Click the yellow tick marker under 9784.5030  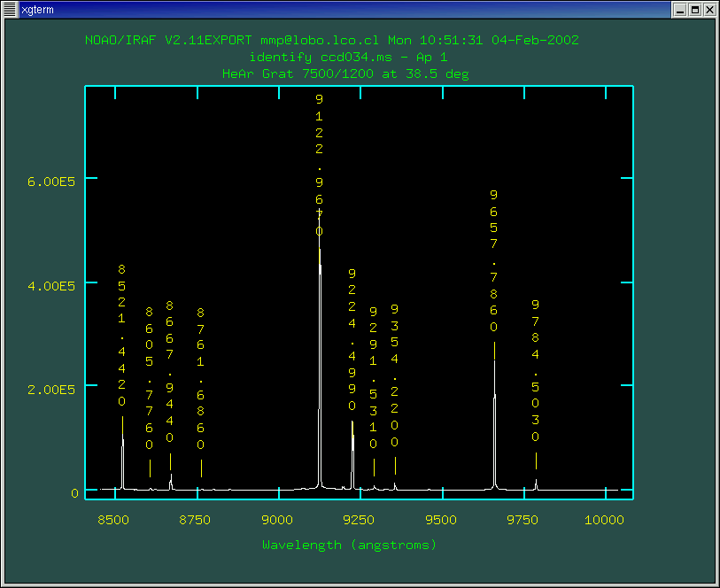point(536,460)
